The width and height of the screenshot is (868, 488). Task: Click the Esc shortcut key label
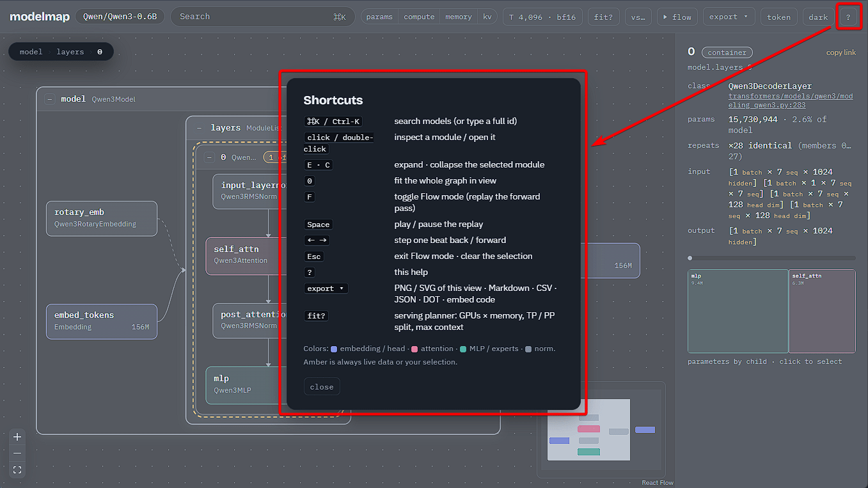point(313,256)
